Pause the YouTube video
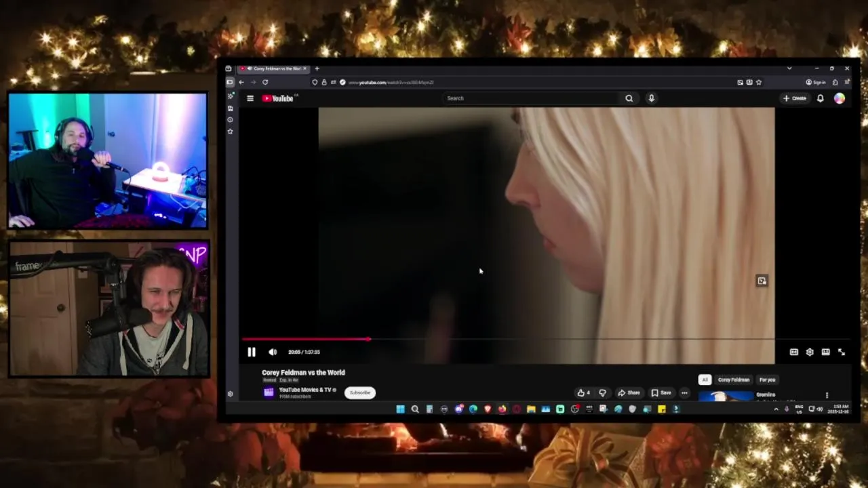 tap(251, 352)
